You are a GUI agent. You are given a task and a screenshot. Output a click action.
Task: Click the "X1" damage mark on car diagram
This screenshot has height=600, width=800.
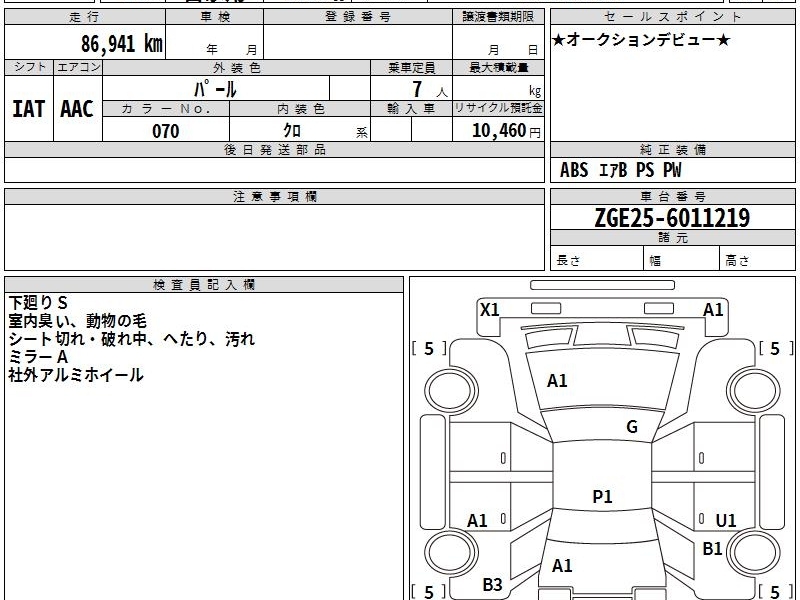pyautogui.click(x=490, y=310)
